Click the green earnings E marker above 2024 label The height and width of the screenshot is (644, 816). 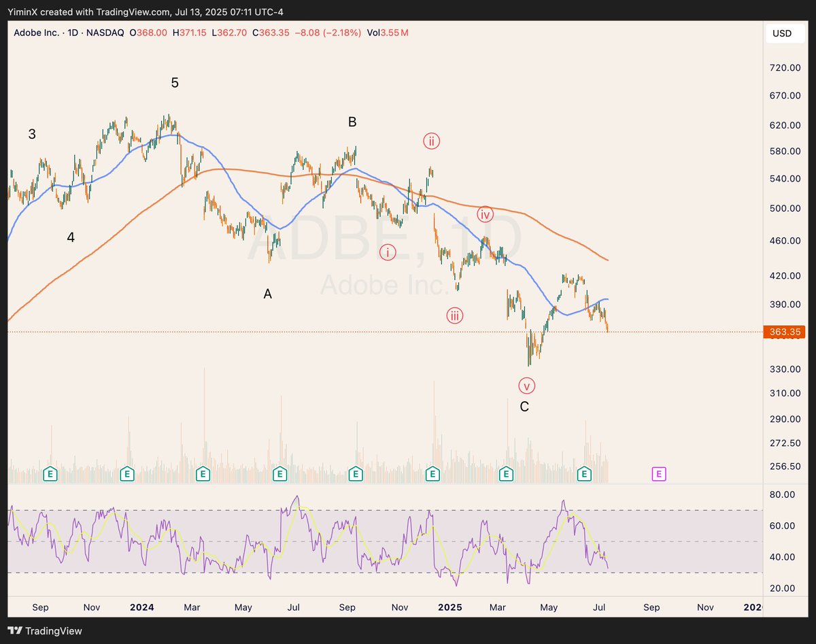point(126,473)
